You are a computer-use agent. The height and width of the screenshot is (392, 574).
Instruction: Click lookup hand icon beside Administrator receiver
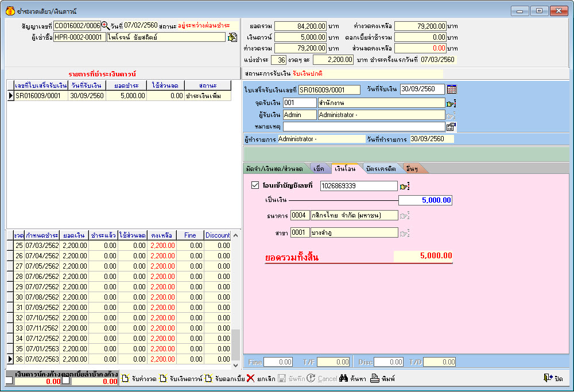click(451, 116)
